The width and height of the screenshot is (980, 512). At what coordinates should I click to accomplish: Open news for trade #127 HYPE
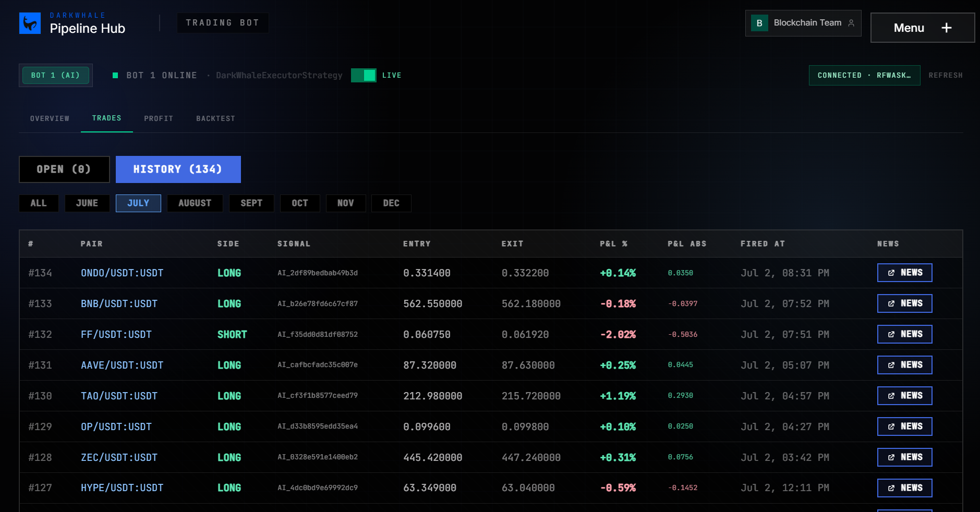[x=904, y=488]
